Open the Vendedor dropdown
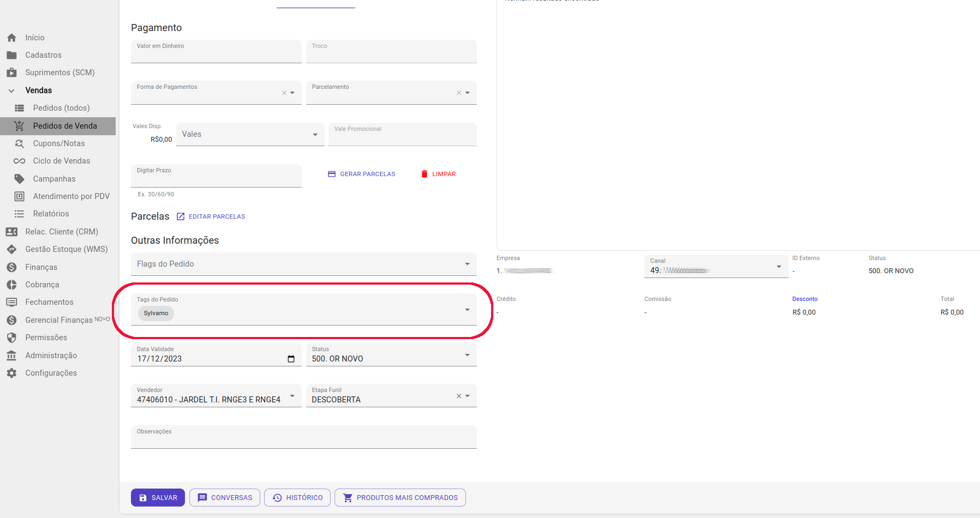Image resolution: width=980 pixels, height=518 pixels. tap(216, 396)
